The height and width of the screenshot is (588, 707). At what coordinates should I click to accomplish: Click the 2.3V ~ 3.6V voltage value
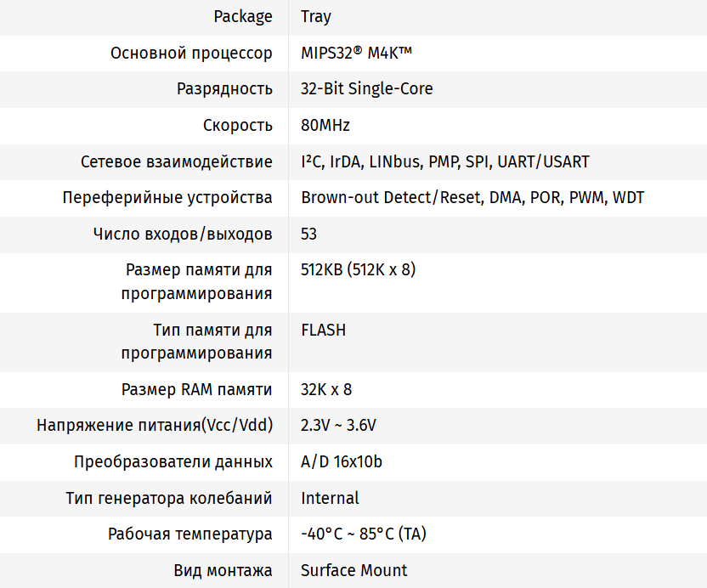(x=338, y=426)
